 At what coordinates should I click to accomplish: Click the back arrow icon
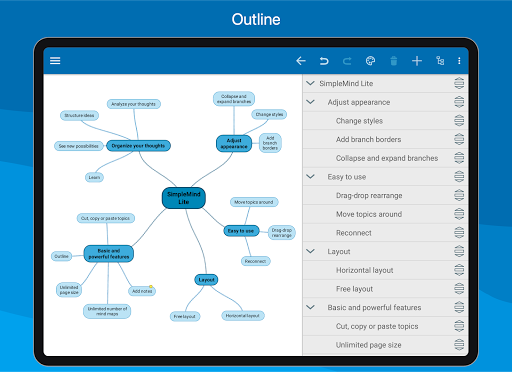[301, 61]
